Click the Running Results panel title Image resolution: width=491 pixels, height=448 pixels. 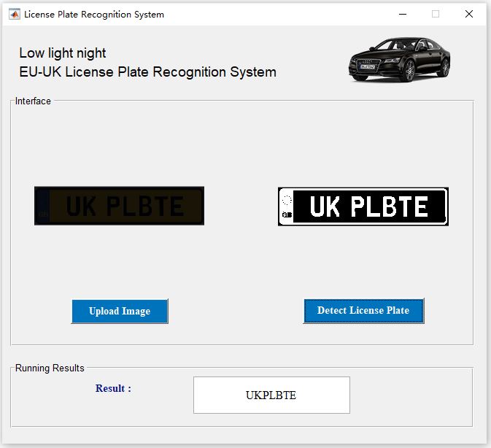[x=50, y=368]
